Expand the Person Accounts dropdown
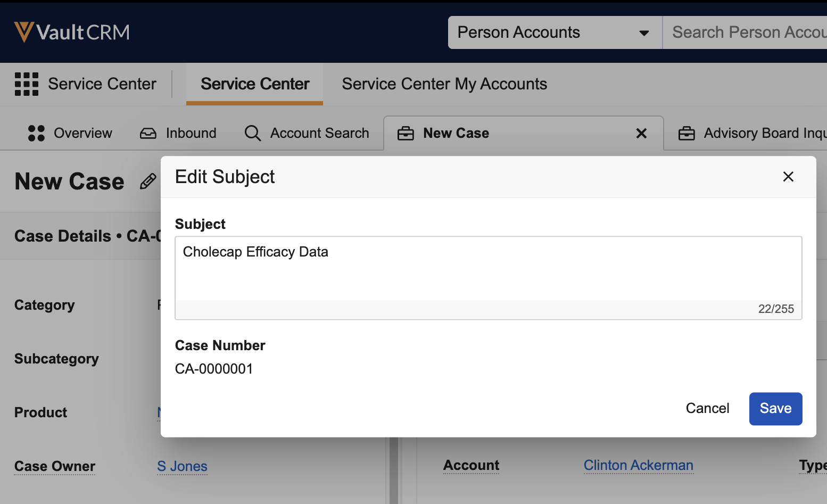The image size is (827, 504). tap(643, 33)
